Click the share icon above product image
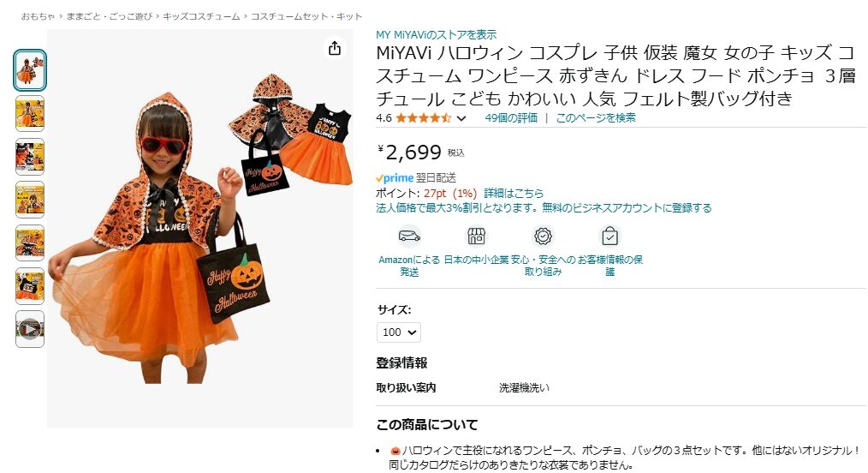The width and height of the screenshot is (868, 473). pyautogui.click(x=335, y=48)
